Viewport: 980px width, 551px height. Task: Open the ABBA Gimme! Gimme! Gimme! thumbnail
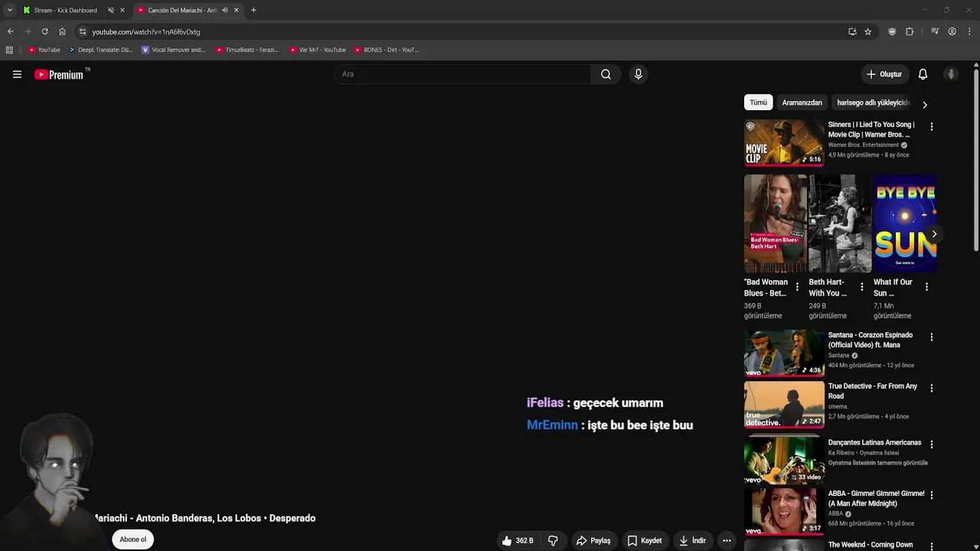pyautogui.click(x=784, y=511)
